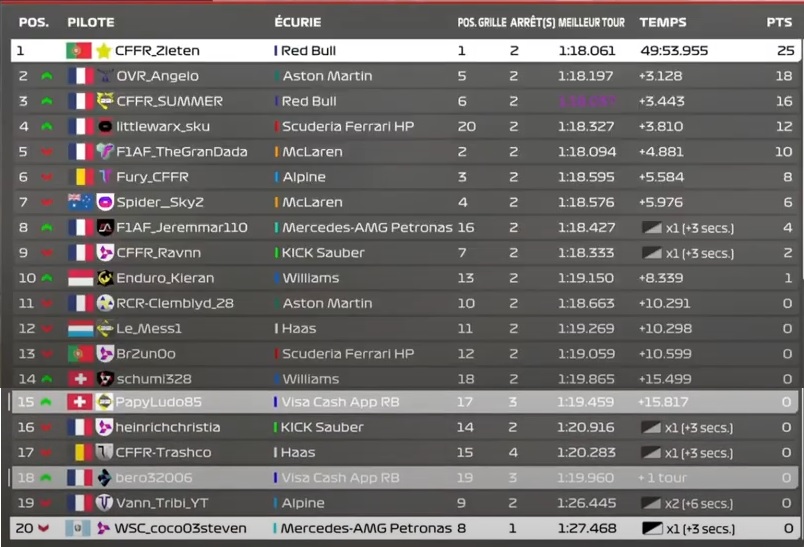Click the Swiss flag next to schumi328
Screen dimensions: 804x547
(x=79, y=379)
